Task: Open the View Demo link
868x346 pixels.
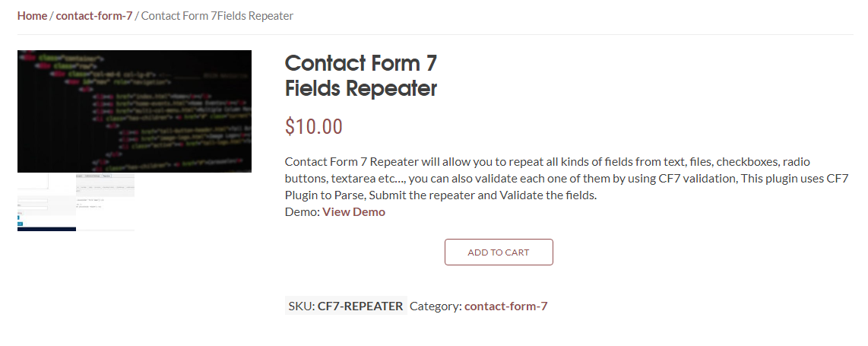Action: pyautogui.click(x=353, y=212)
